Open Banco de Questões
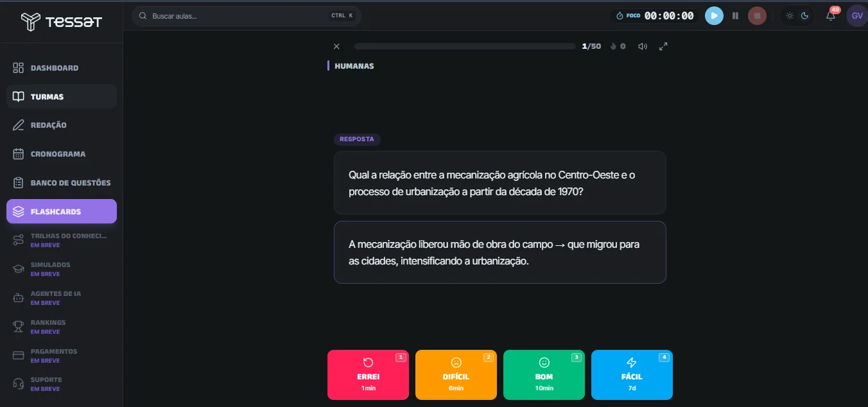 [62, 183]
